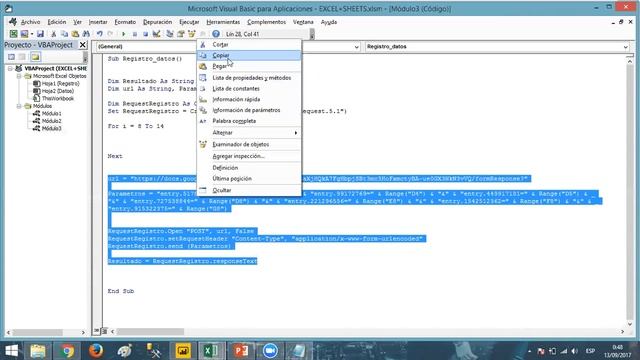
Task: Close the Proyecto - VBAProject panel
Action: point(83,45)
